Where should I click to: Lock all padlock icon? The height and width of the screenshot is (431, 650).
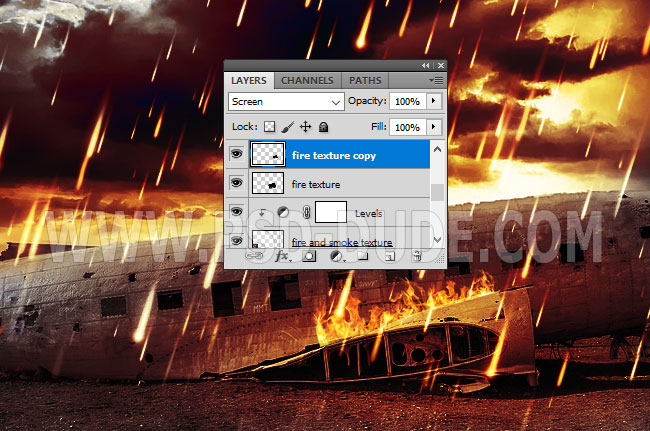[x=323, y=127]
